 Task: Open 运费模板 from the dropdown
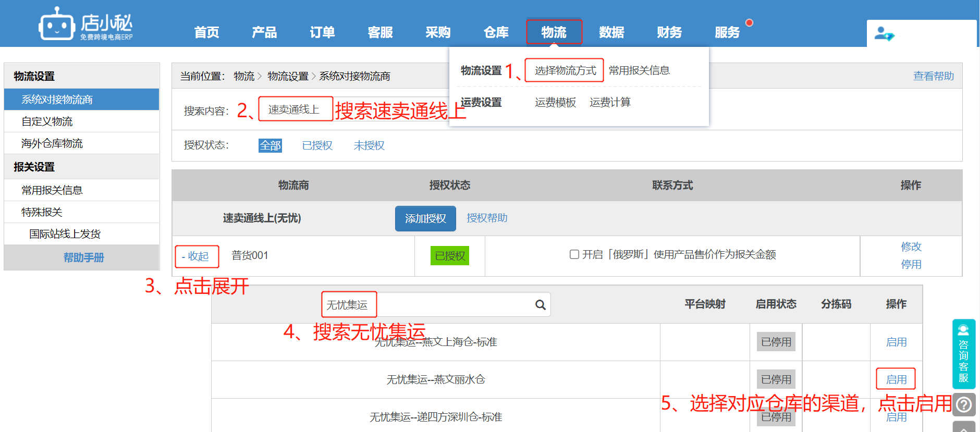(555, 102)
